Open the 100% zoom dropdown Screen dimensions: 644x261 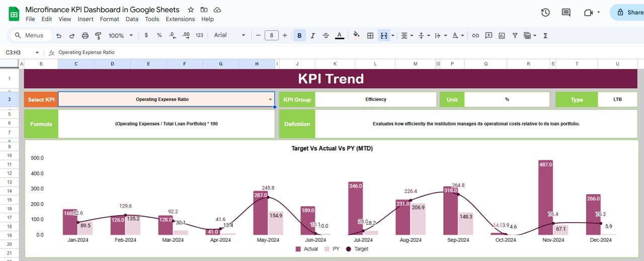coord(121,35)
